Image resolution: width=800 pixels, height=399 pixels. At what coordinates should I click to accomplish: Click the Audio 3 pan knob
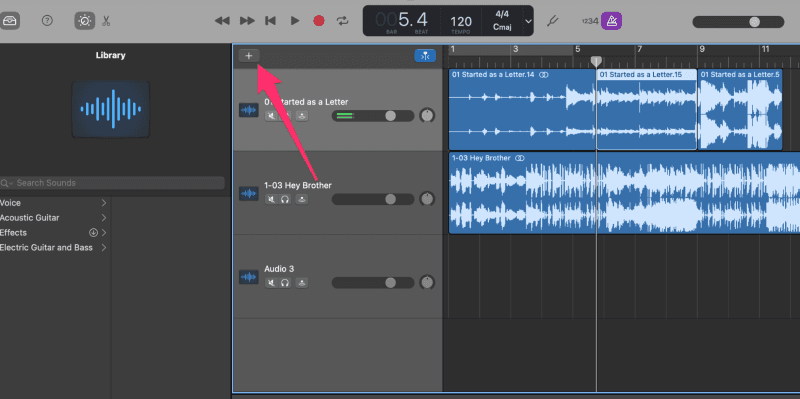[427, 282]
